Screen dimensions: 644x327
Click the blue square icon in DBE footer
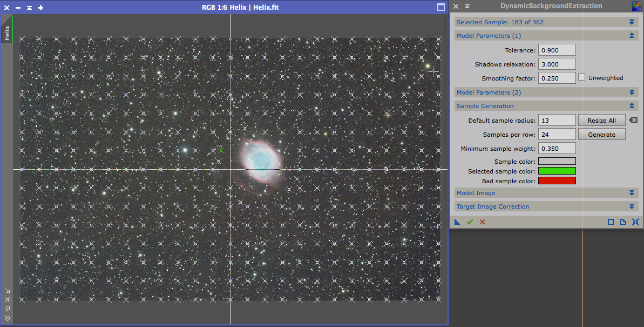(x=611, y=222)
